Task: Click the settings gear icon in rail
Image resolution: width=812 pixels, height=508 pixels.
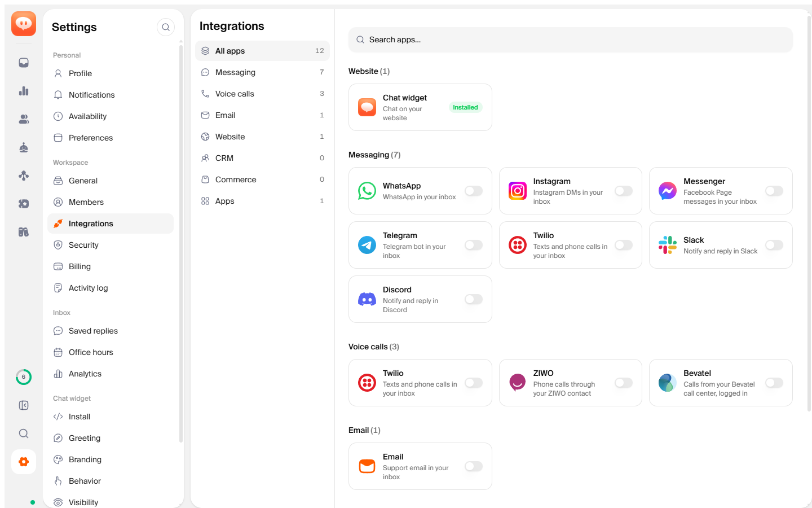Action: 24,462
